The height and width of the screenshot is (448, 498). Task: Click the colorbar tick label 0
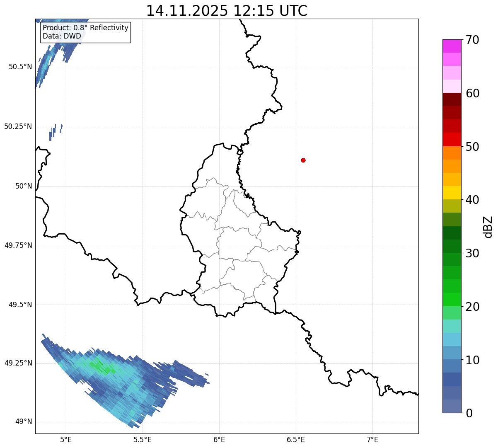469,413
